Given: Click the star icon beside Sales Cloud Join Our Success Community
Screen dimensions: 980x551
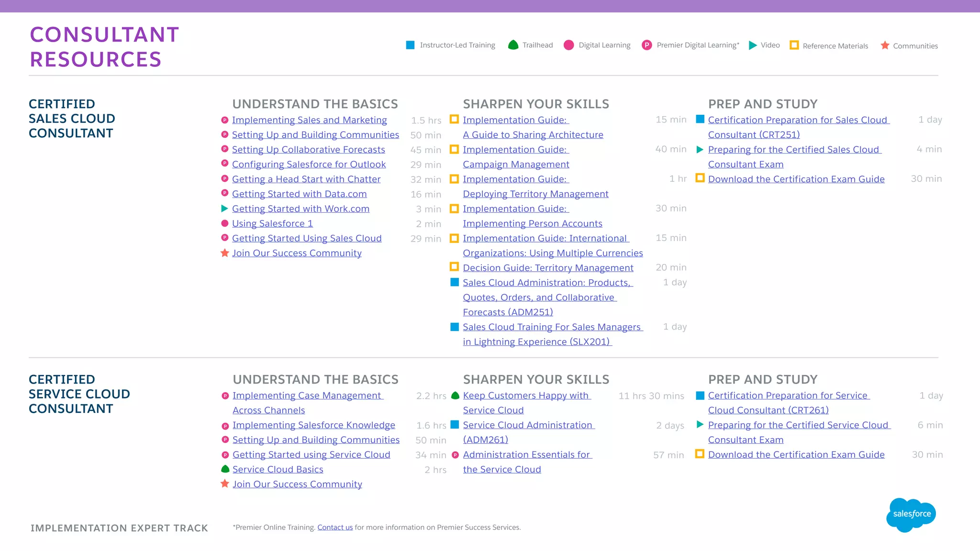Looking at the screenshot, I should [224, 253].
